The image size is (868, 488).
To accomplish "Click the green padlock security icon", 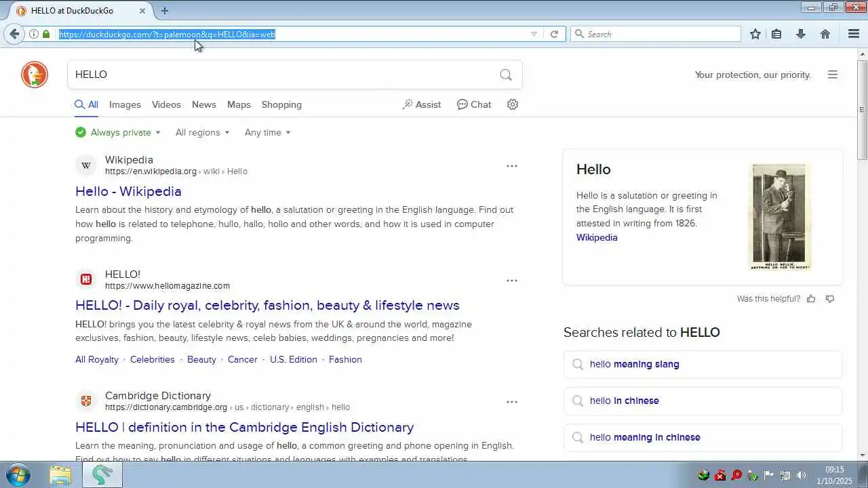I will click(46, 34).
